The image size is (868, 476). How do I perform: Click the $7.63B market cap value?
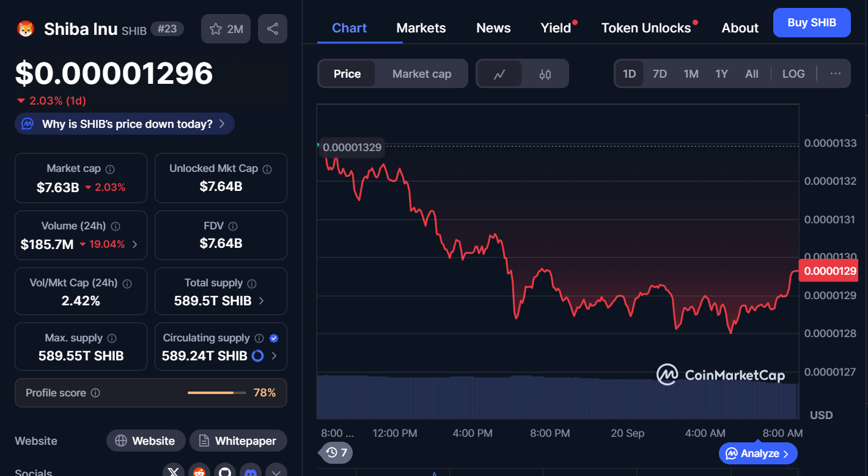click(x=58, y=187)
